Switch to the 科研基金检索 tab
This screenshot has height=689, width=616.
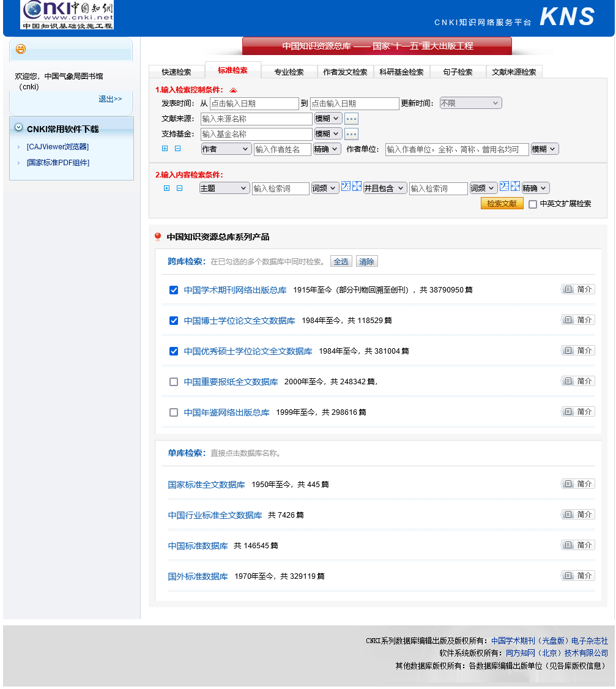click(401, 71)
